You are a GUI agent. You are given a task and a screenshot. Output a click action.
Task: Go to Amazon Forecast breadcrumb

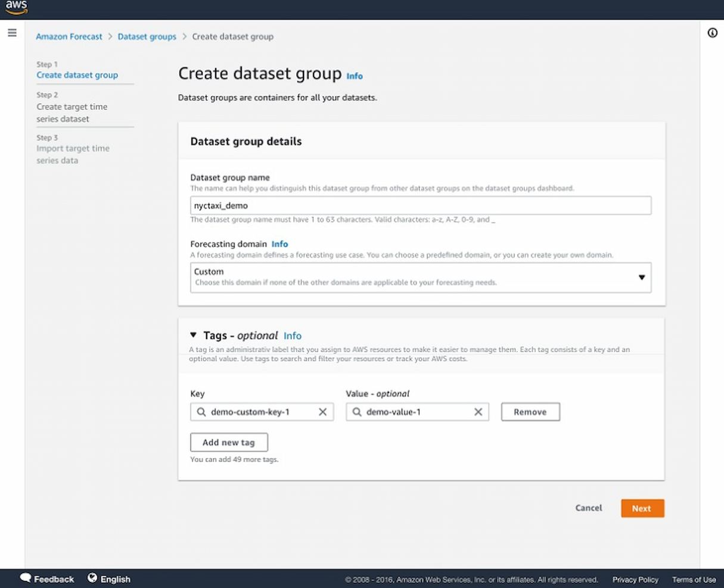pyautogui.click(x=69, y=36)
